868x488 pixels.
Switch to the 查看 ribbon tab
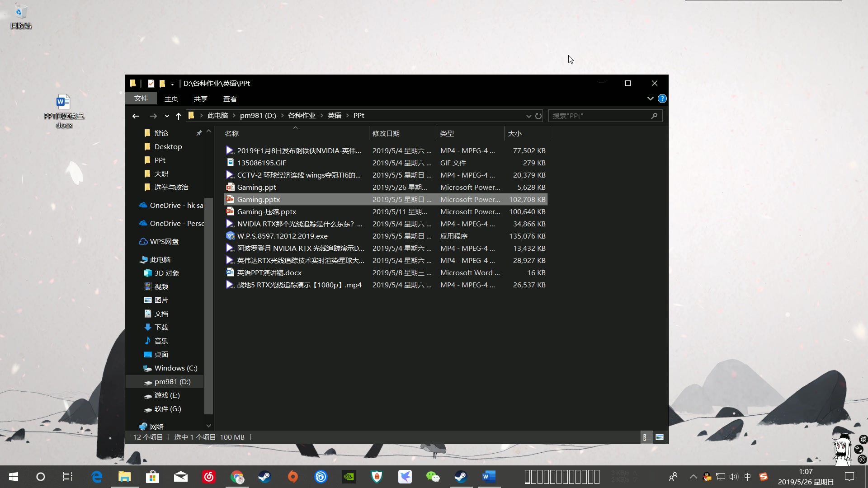(230, 99)
